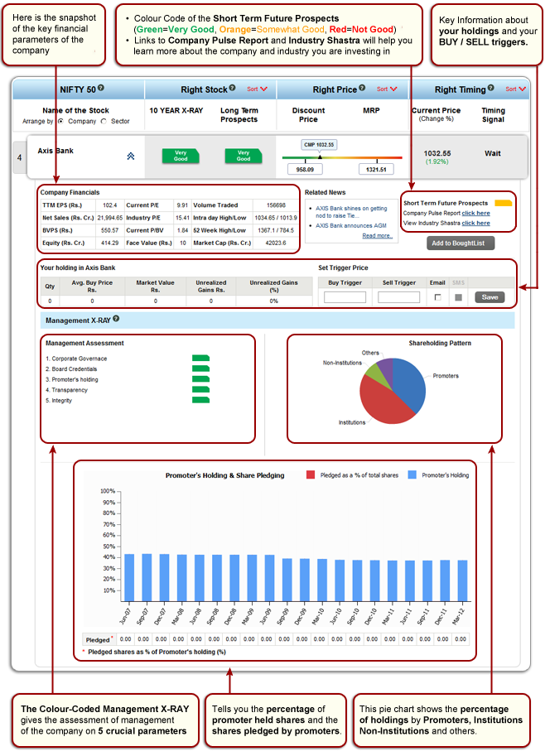545x756 pixels.
Task: Select the Company arrange-by radio button
Action: (60, 121)
